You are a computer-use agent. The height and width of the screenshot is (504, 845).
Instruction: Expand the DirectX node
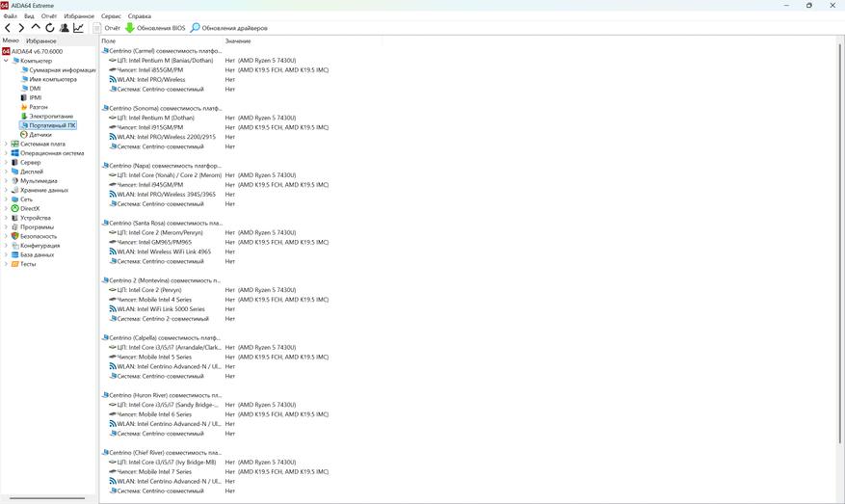point(6,208)
